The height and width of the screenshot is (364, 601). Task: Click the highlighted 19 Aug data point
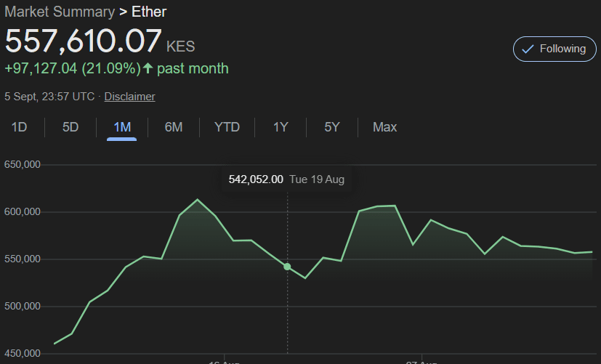[287, 267]
